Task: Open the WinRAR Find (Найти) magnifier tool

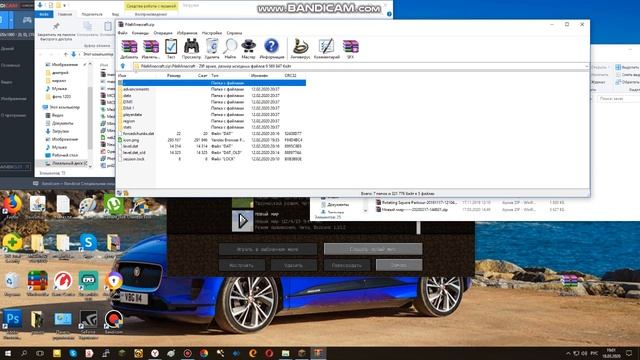Action: (x=230, y=49)
